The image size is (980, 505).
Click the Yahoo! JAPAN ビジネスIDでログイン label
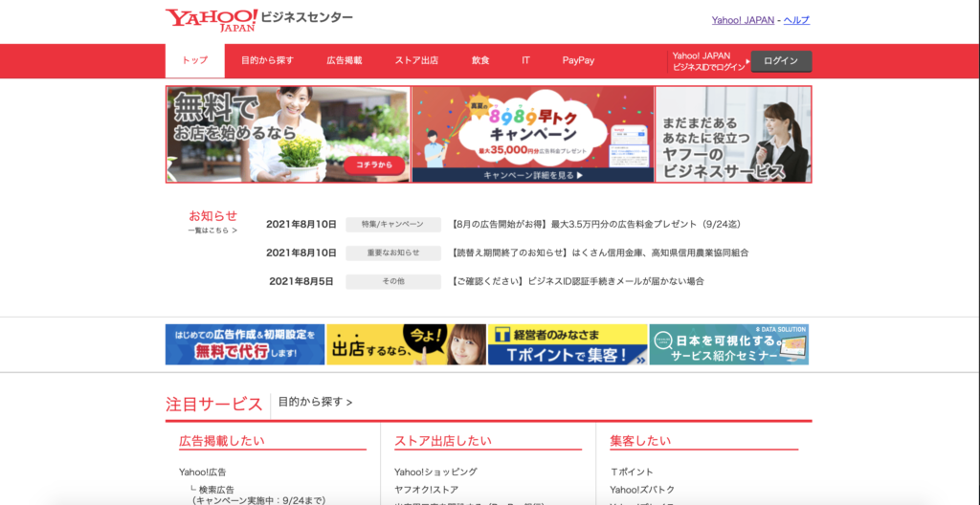pyautogui.click(x=709, y=61)
